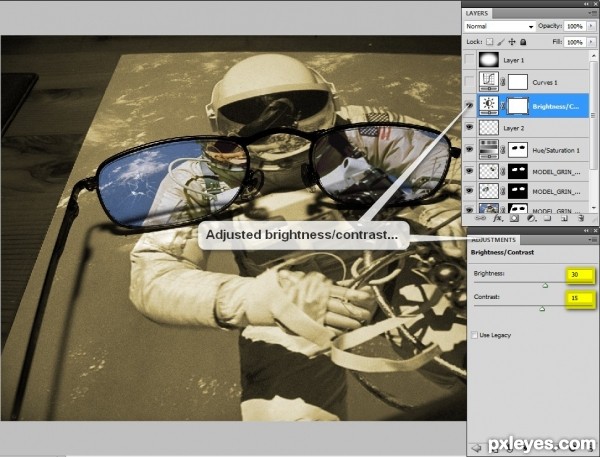Click the Hue/Saturation 1 adjustment icon
This screenshot has height=457, width=600.
pos(489,149)
